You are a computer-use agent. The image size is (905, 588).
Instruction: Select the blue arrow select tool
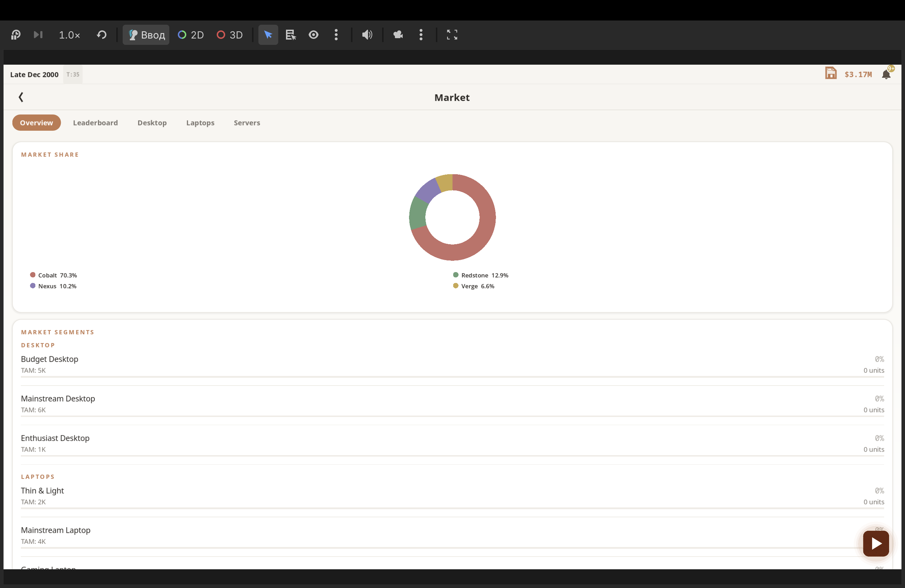(268, 35)
